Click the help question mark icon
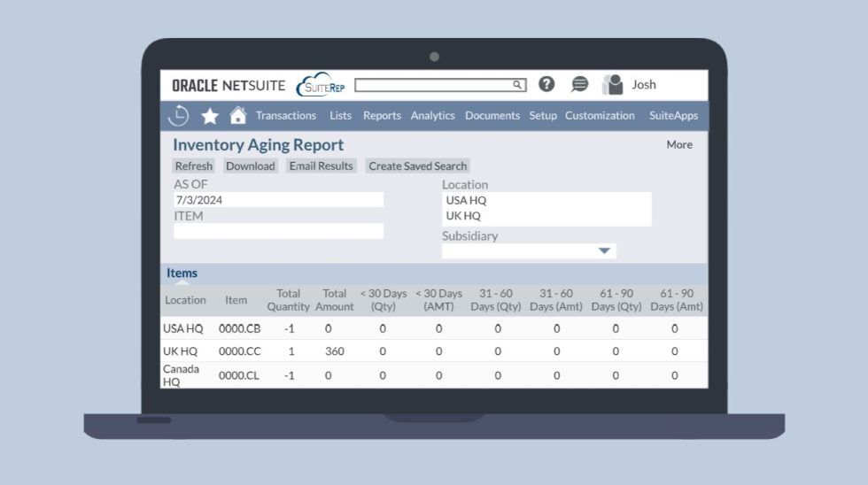The image size is (868, 485). 546,84
